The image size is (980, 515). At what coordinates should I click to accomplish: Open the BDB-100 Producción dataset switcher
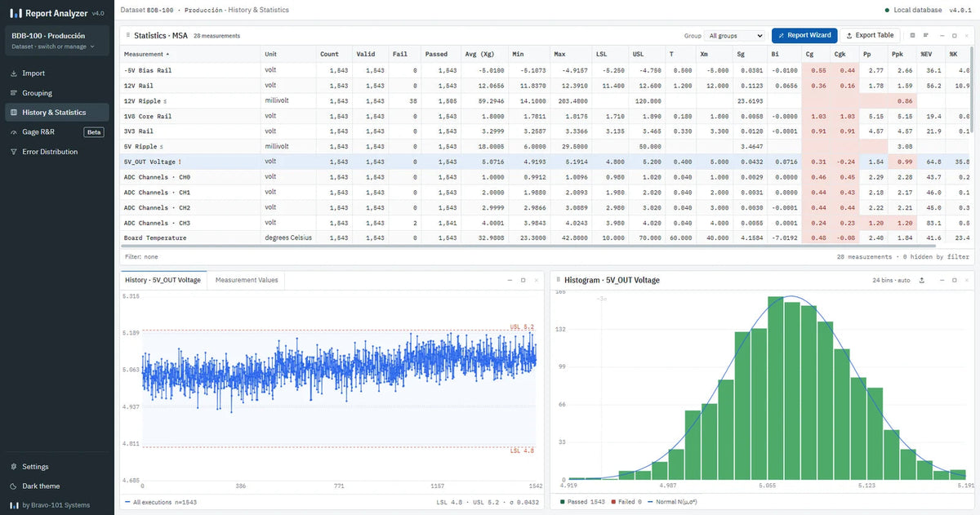coord(56,41)
